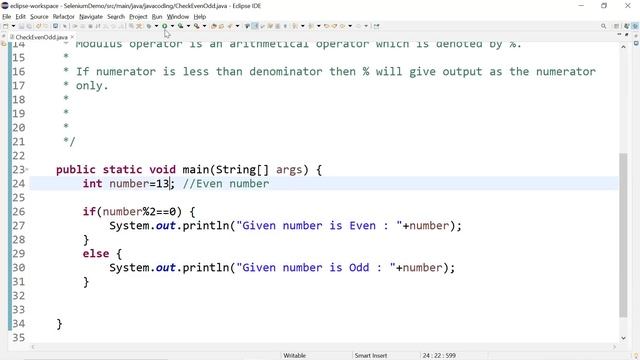Click the value 13 on line 24

(162, 184)
